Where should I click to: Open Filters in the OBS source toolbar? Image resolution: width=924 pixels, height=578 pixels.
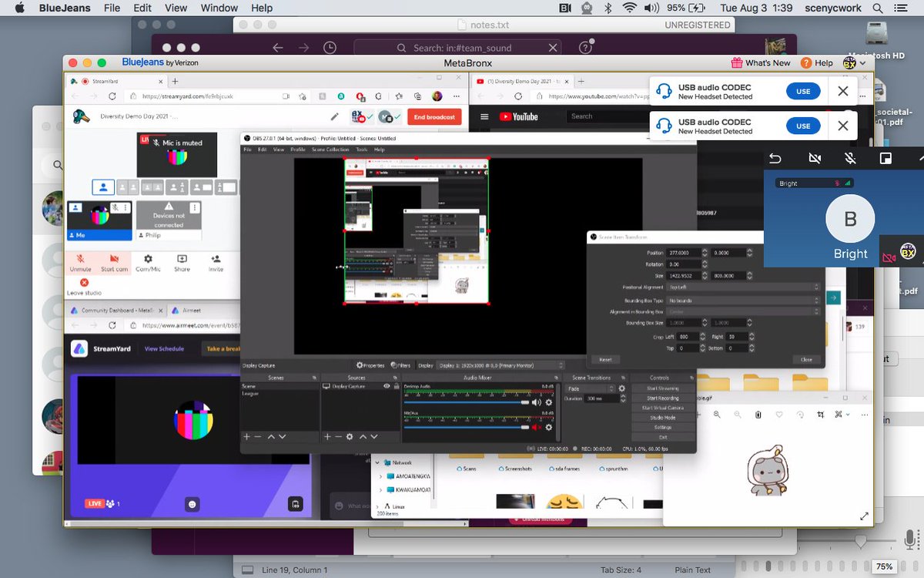click(x=400, y=365)
